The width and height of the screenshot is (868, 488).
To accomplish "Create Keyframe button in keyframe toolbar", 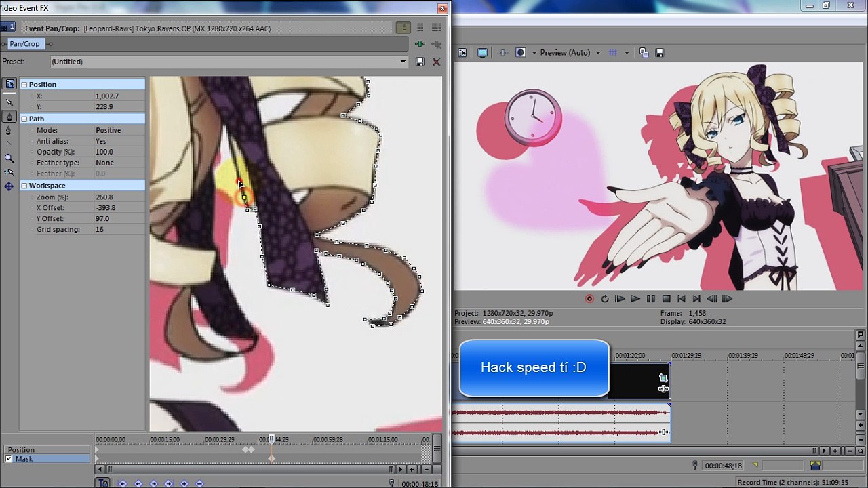I will pos(184,483).
